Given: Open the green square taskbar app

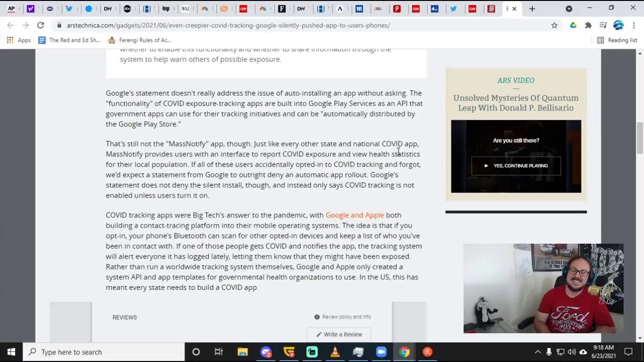Looking at the screenshot, I should 312,352.
